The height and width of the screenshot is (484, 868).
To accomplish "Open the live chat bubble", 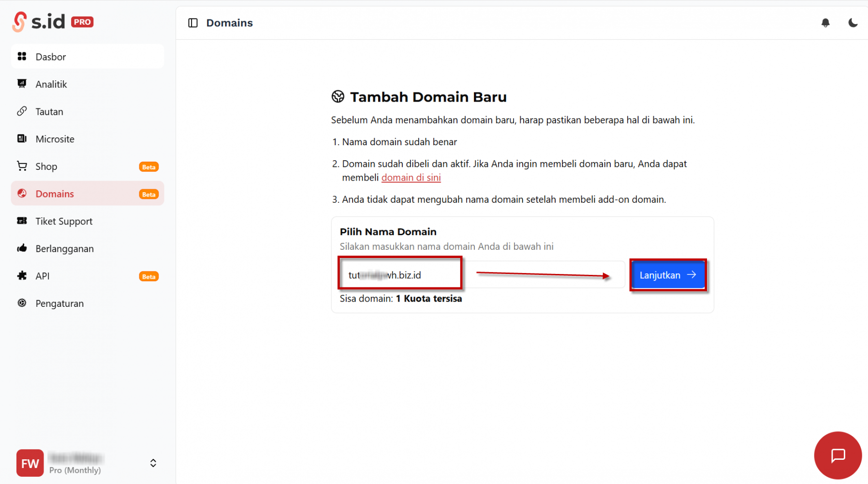I will point(838,455).
